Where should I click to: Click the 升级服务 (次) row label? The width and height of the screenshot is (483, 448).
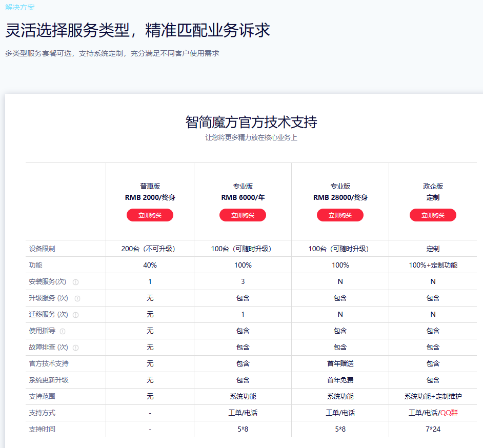pos(48,298)
